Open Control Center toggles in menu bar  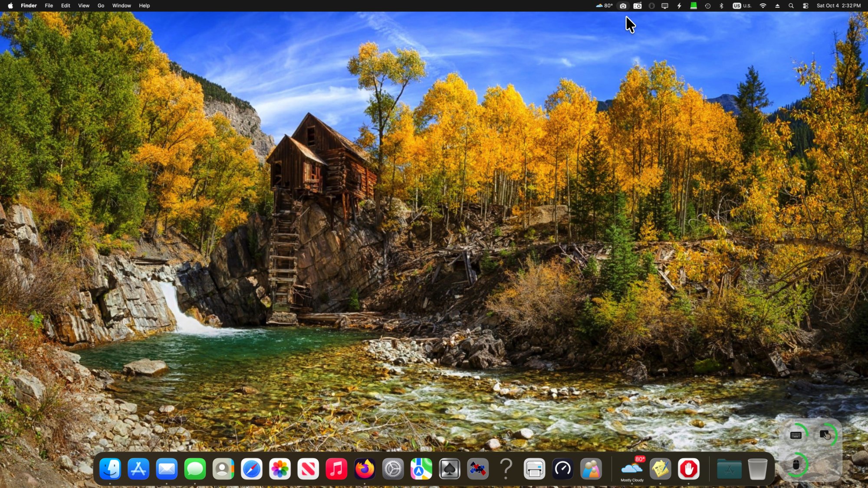click(x=806, y=6)
